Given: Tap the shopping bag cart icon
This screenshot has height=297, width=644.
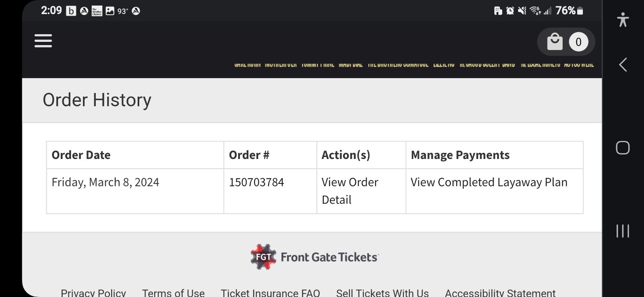Looking at the screenshot, I should click(555, 41).
